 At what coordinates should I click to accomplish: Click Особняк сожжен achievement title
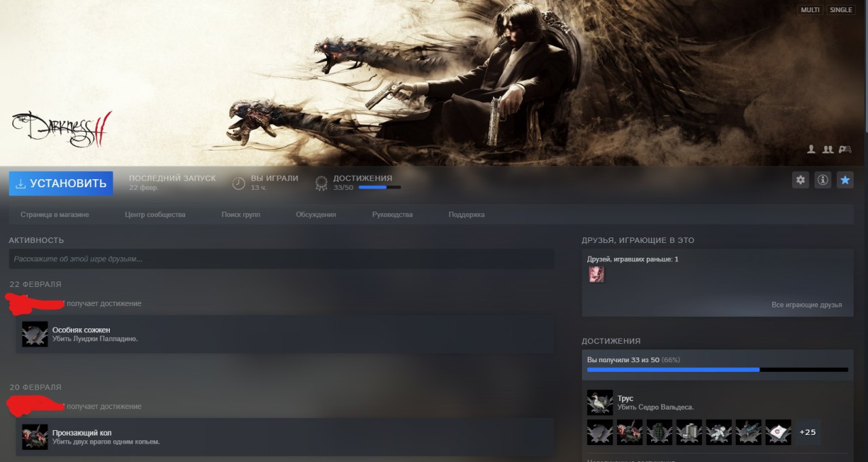pyautogui.click(x=81, y=330)
